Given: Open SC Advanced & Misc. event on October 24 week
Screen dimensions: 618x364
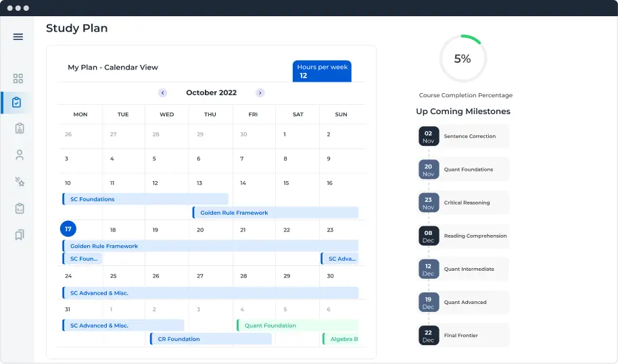Looking at the screenshot, I should click(210, 293).
